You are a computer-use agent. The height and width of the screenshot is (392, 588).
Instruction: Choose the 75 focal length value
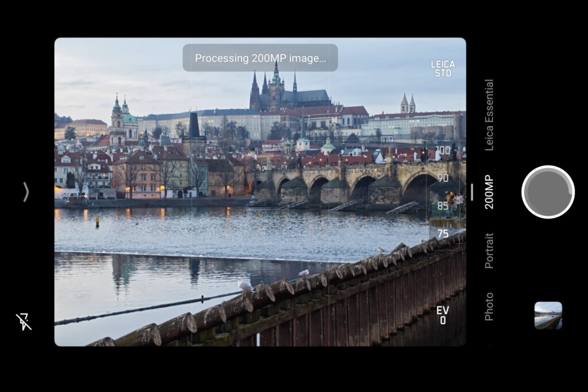click(x=443, y=234)
